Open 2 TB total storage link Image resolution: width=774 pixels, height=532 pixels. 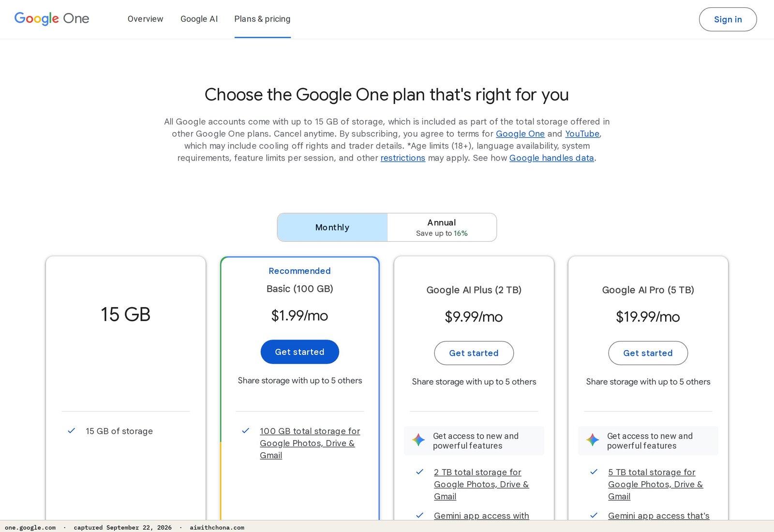[x=481, y=484]
